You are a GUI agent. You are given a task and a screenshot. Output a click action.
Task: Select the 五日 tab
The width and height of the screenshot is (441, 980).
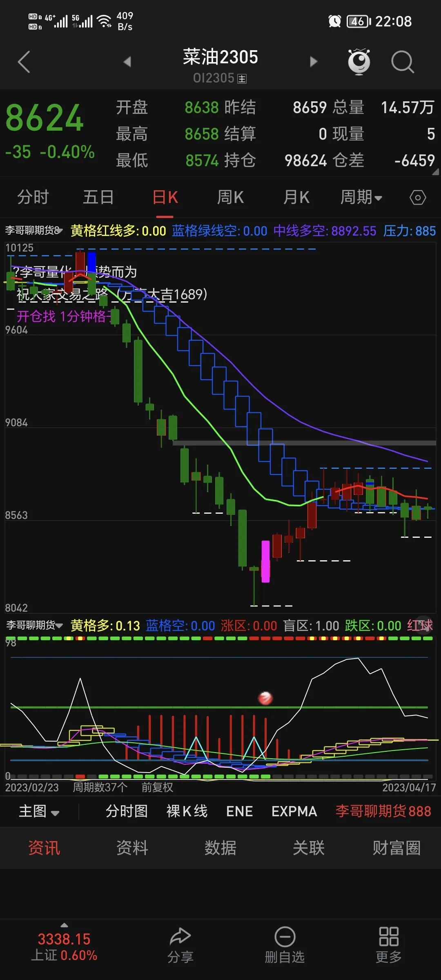click(x=98, y=198)
